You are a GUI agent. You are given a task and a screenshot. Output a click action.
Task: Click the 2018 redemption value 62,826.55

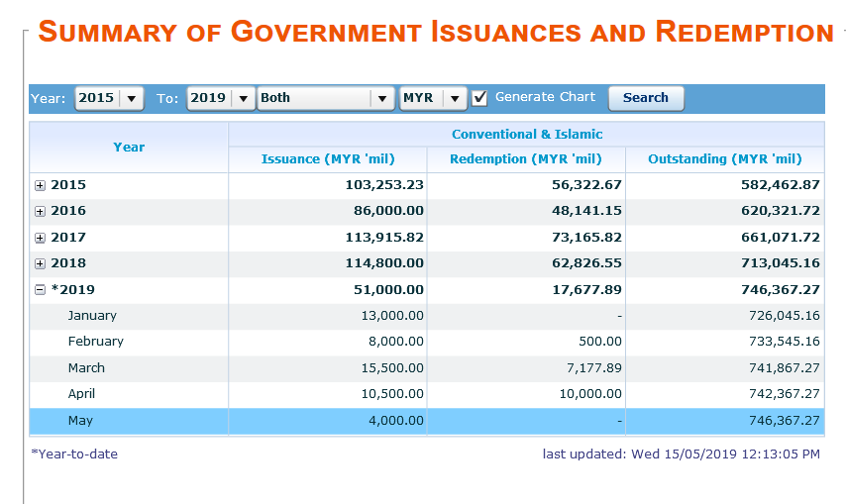pos(586,263)
